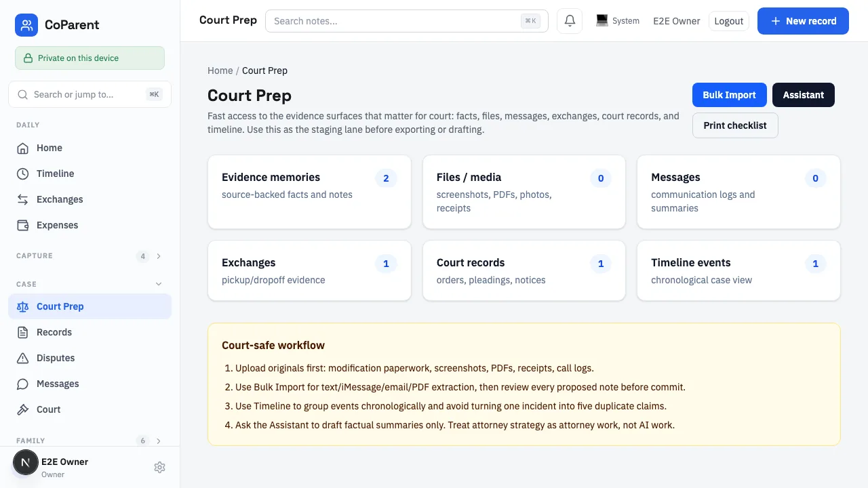Click Private on this device badge
Viewport: 868px width, 488px height.
90,58
